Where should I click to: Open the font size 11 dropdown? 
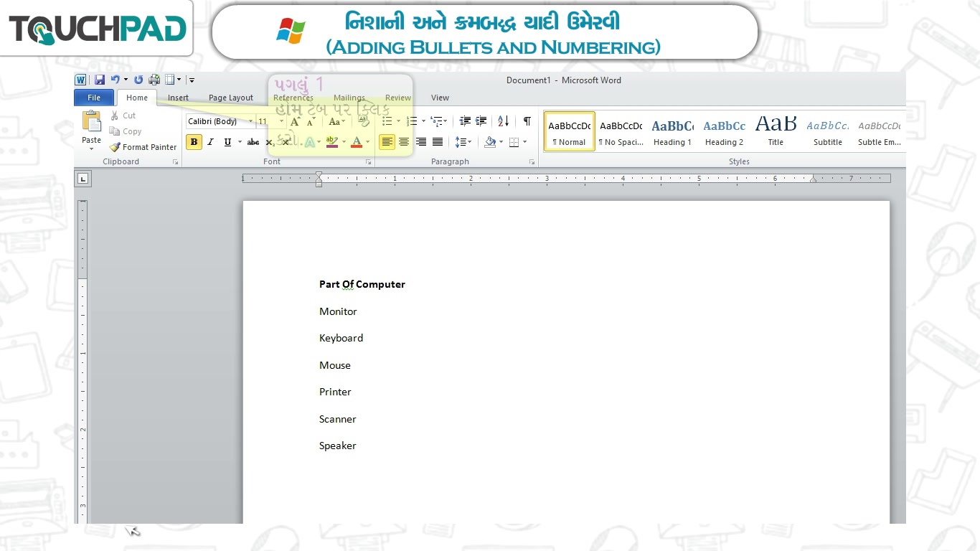tap(282, 122)
